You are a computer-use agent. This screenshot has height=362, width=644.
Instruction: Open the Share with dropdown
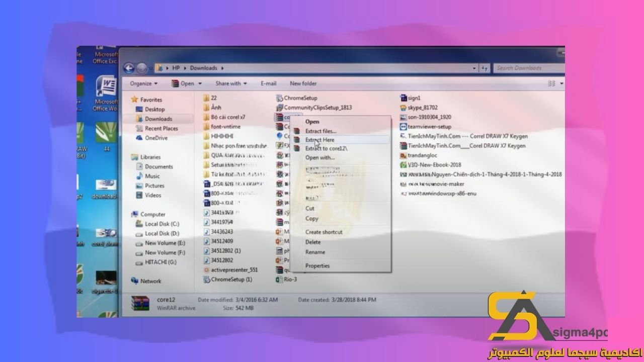pos(231,83)
